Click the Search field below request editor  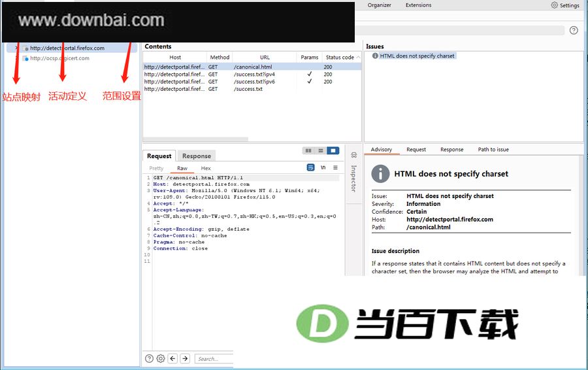214,359
